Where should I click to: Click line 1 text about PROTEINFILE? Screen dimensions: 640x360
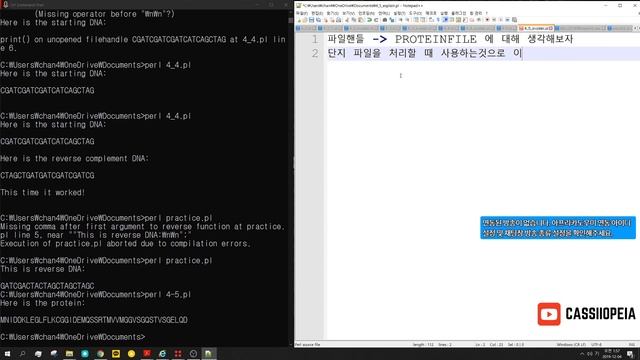pyautogui.click(x=450, y=39)
